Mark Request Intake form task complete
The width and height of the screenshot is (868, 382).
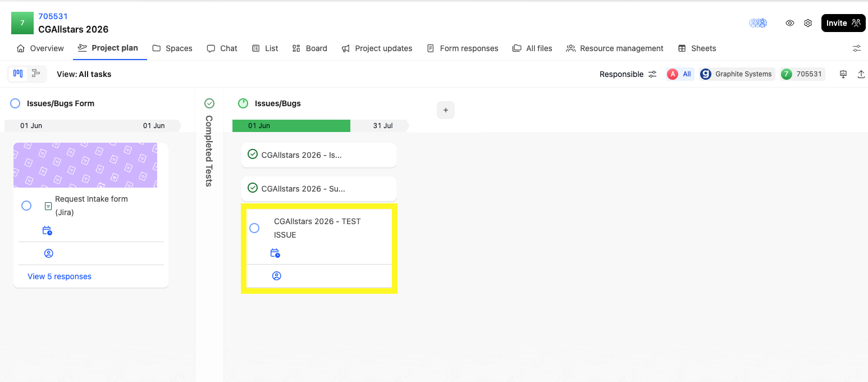[26, 206]
